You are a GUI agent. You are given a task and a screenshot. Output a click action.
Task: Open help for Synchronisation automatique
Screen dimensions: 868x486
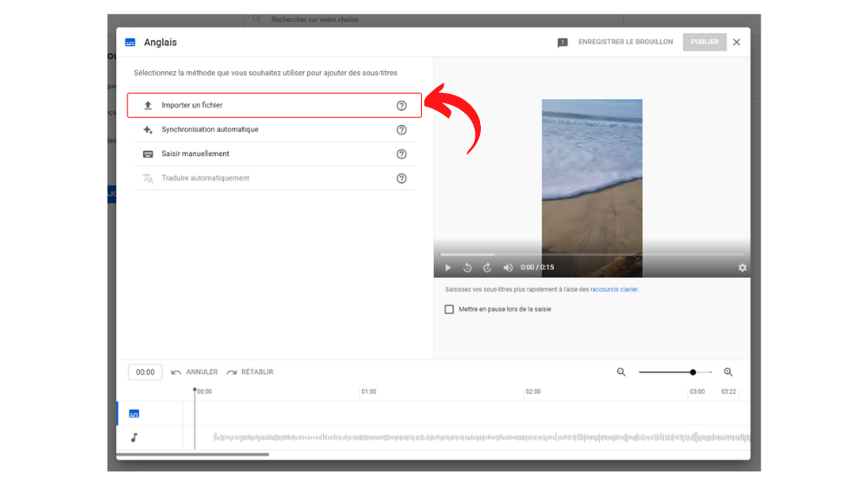click(401, 129)
